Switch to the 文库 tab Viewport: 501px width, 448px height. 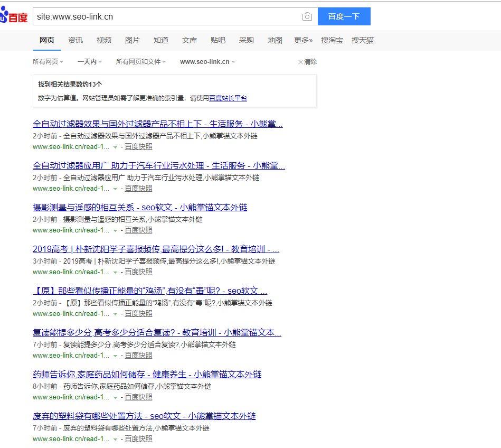pyautogui.click(x=190, y=40)
